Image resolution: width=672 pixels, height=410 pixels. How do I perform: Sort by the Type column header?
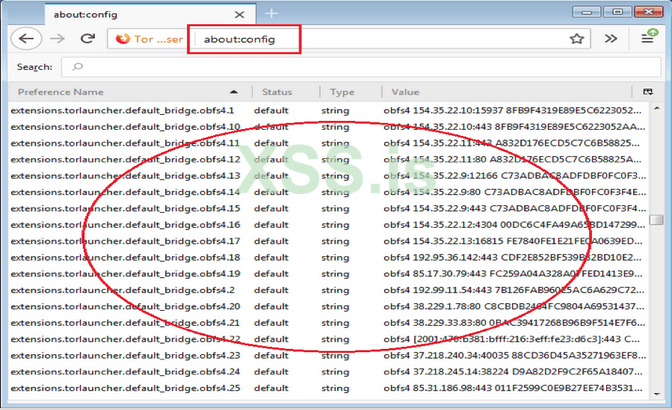pos(350,92)
